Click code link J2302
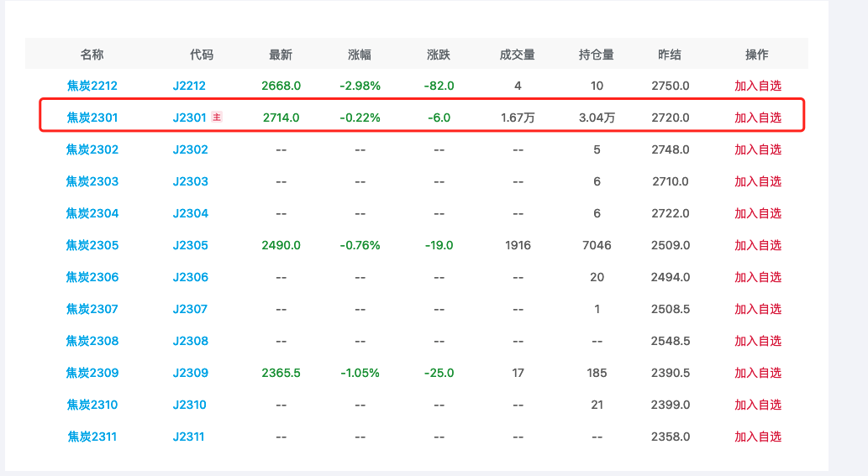Screen dimensions: 868x476 point(190,149)
